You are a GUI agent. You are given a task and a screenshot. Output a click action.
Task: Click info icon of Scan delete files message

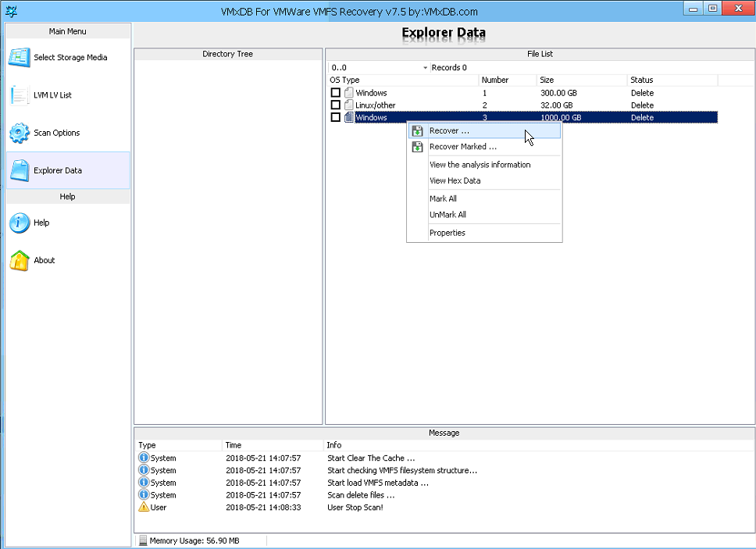tap(144, 494)
